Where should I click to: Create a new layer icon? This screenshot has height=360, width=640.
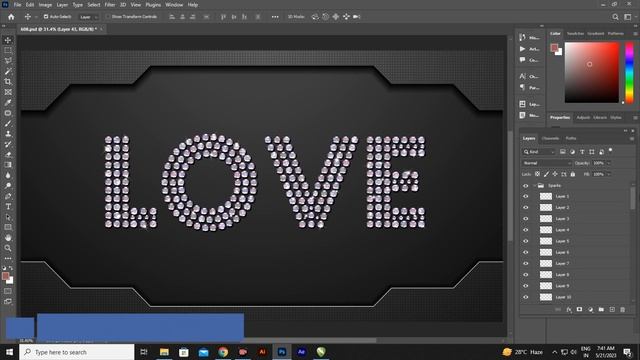[x=612, y=310]
